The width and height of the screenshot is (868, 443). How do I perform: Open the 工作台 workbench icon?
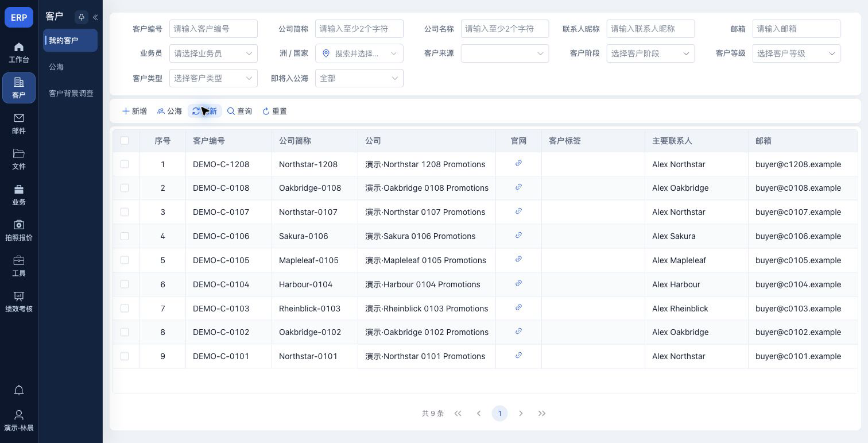tap(19, 52)
